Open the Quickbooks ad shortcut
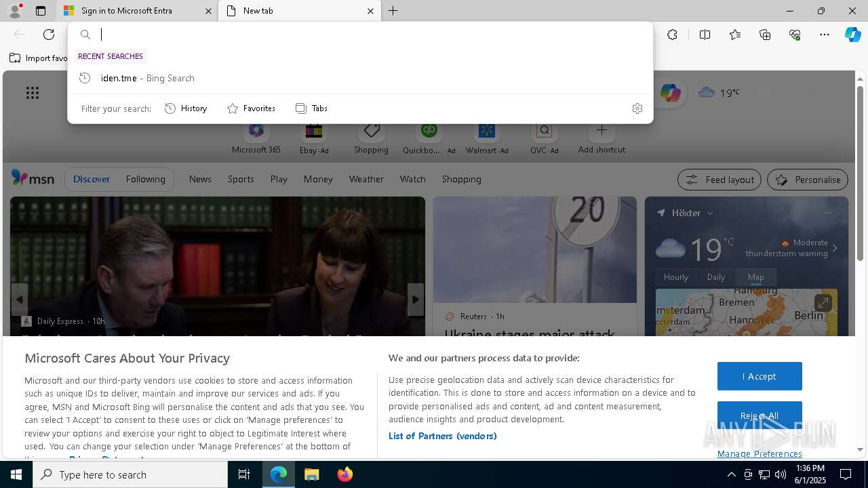The image size is (868, 488). pyautogui.click(x=429, y=139)
